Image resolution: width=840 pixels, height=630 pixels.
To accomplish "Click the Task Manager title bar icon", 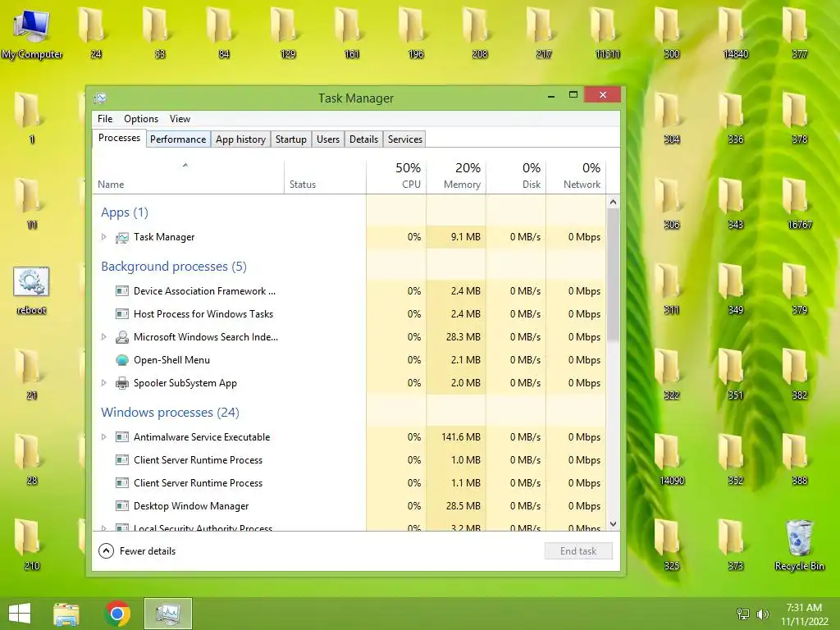I will point(100,98).
